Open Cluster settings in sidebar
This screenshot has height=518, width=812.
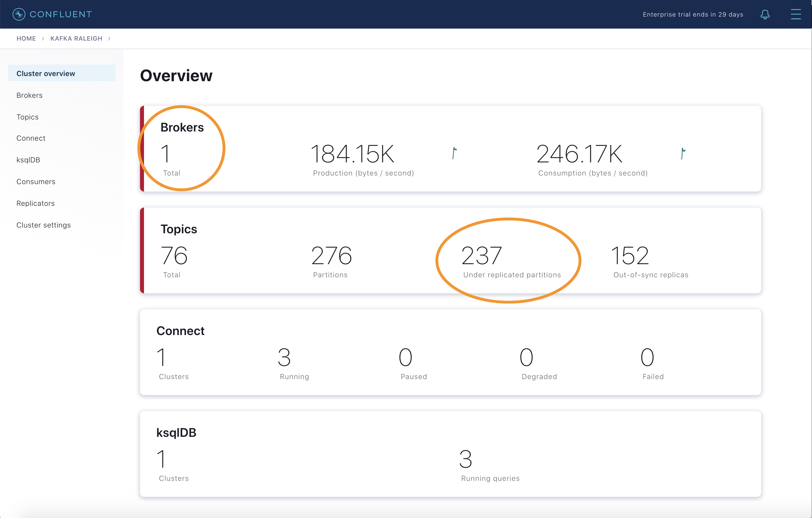tap(43, 225)
